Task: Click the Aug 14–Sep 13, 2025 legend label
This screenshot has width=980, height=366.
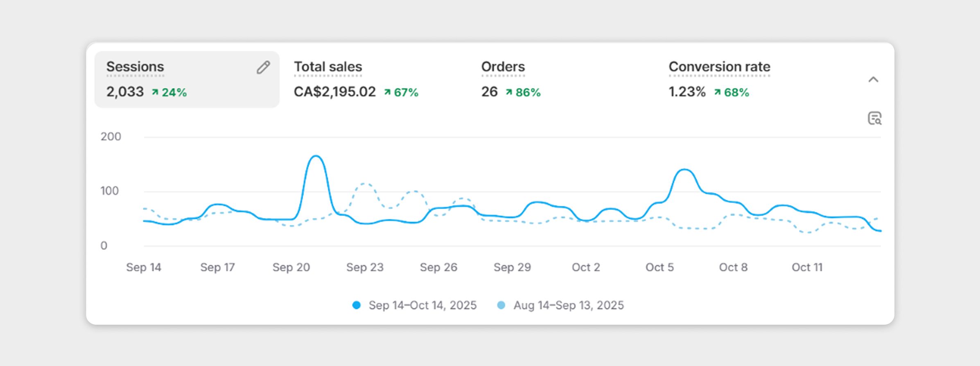Action: click(x=569, y=305)
